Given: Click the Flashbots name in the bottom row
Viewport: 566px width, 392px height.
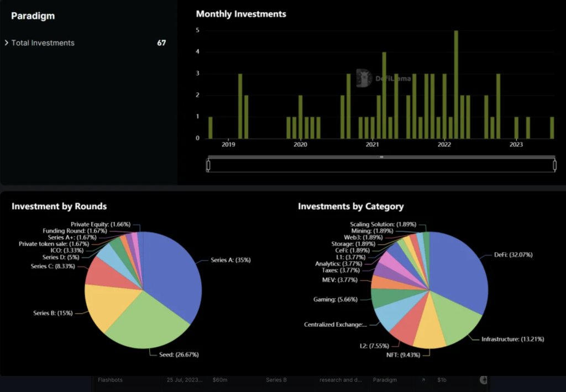Looking at the screenshot, I should (110, 380).
